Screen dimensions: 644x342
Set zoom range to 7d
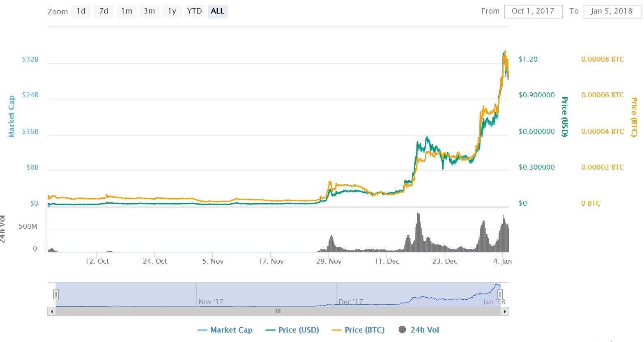(103, 11)
